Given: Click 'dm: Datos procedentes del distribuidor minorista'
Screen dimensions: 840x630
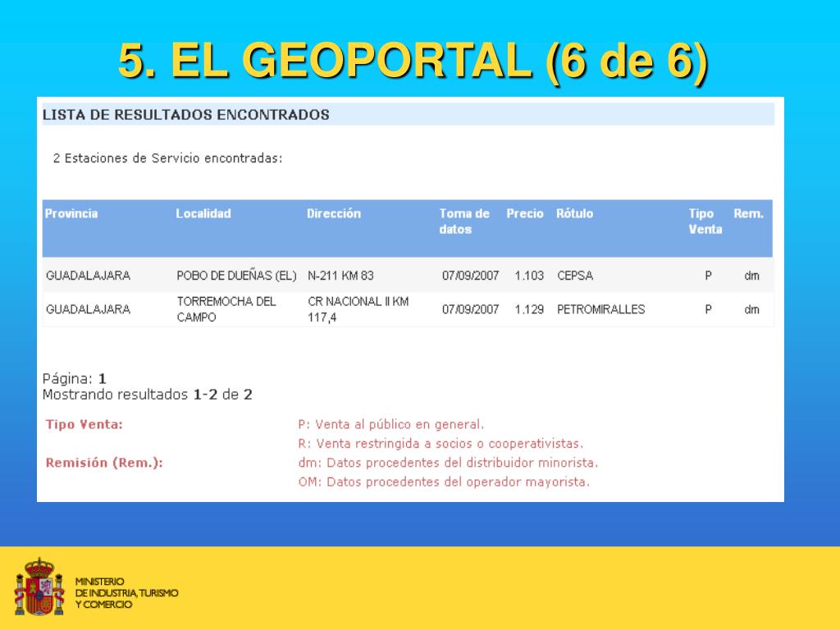Looking at the screenshot, I should click(448, 463).
